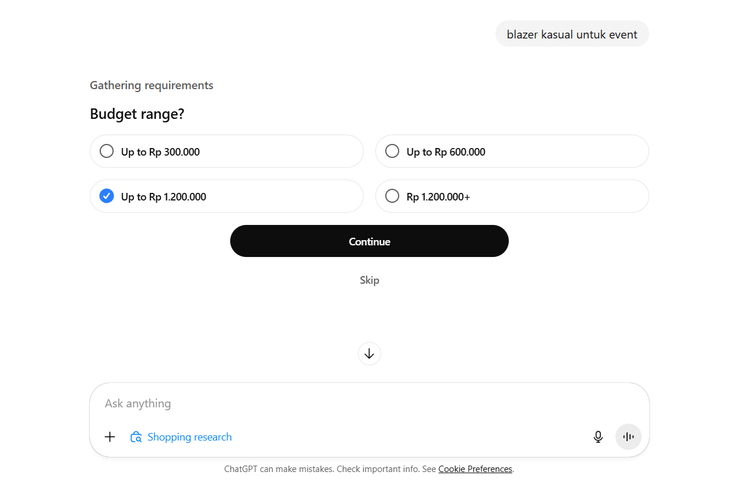Viewport: 750px width, 500px height.
Task: Click the "Budget range?" heading
Action: [x=137, y=114]
